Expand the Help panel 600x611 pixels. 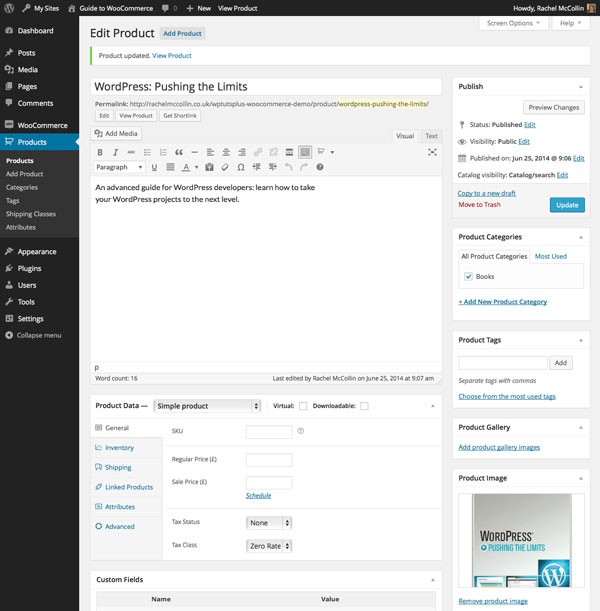coord(570,23)
